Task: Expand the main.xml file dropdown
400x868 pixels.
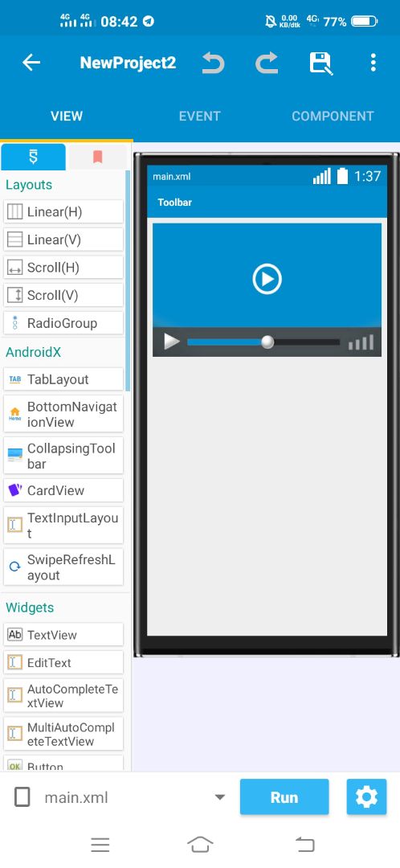Action: [x=219, y=798]
